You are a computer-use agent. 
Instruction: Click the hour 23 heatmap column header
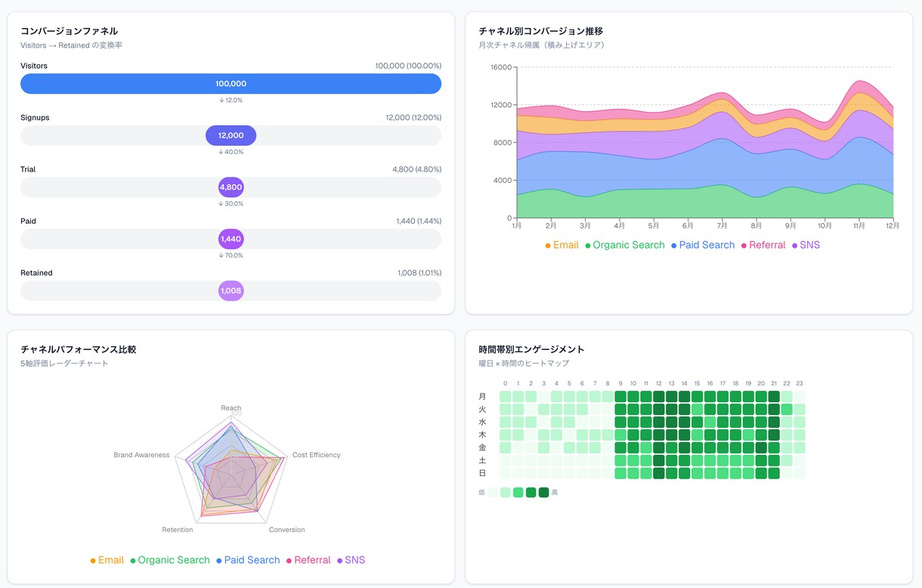click(x=800, y=384)
